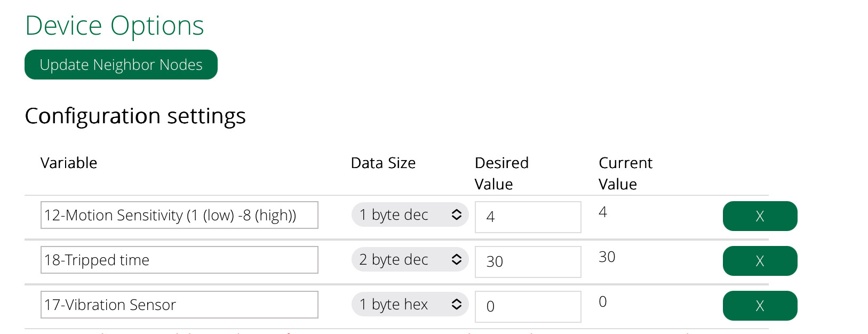868x334 pixels.
Task: Click the Current Value column header
Action: point(625,173)
